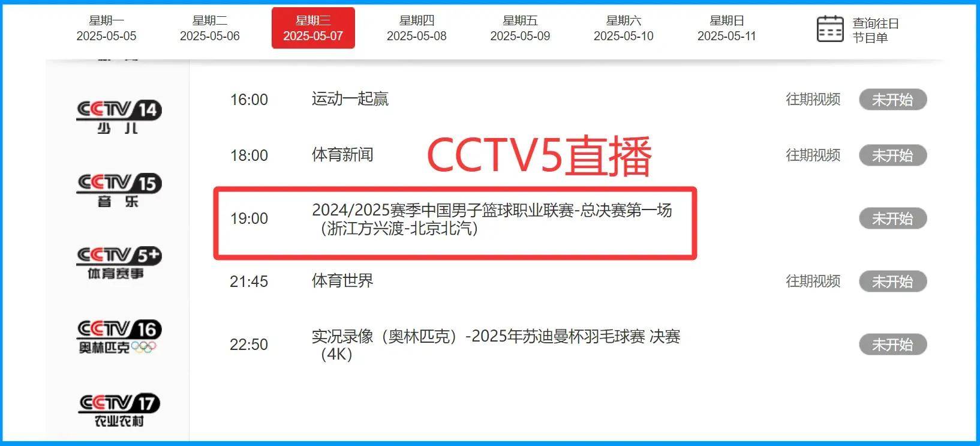
Task: Select the CCTV5+ 体育赛事 channel logo
Action: pos(119,263)
